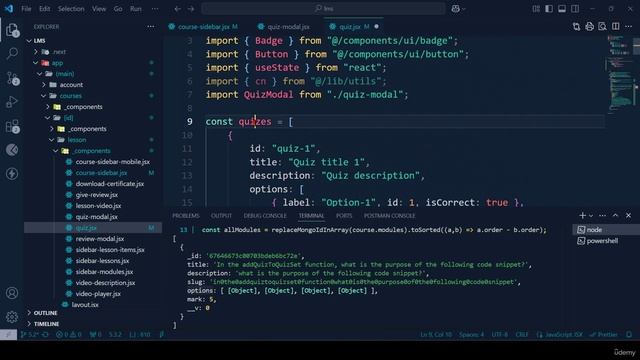The image size is (640, 360).
Task: Open the overflow menu ellipsis in menu bar
Action: 155,9
